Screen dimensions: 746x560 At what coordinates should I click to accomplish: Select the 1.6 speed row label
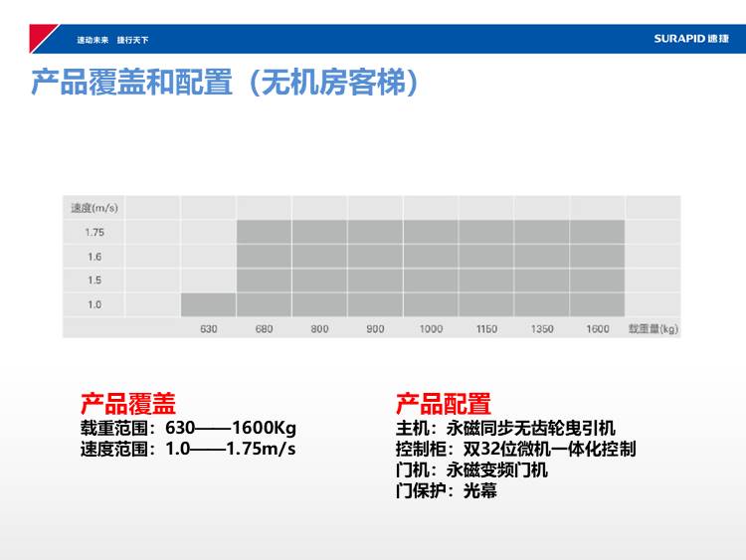(94, 257)
